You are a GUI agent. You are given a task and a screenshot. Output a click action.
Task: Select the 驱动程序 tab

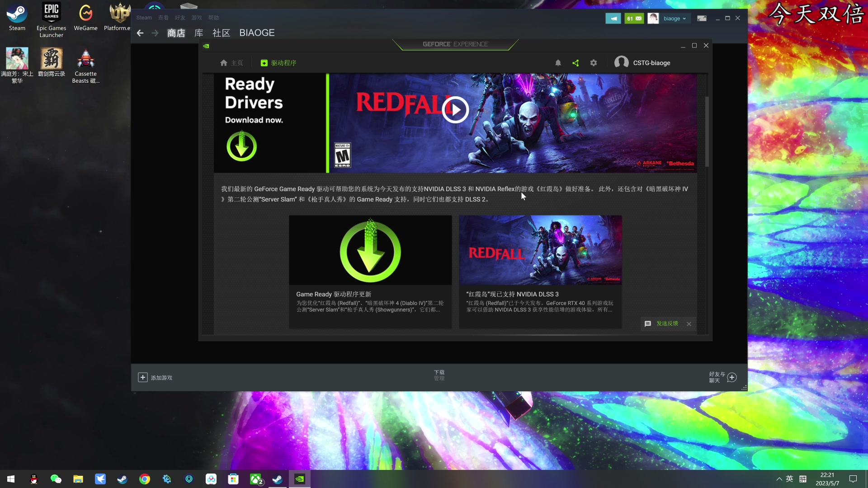point(278,63)
